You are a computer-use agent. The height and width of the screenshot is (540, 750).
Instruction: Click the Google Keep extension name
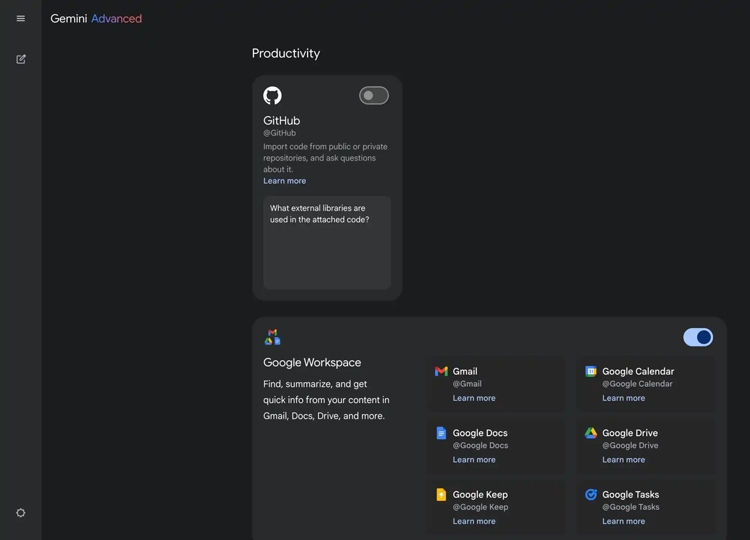click(480, 495)
